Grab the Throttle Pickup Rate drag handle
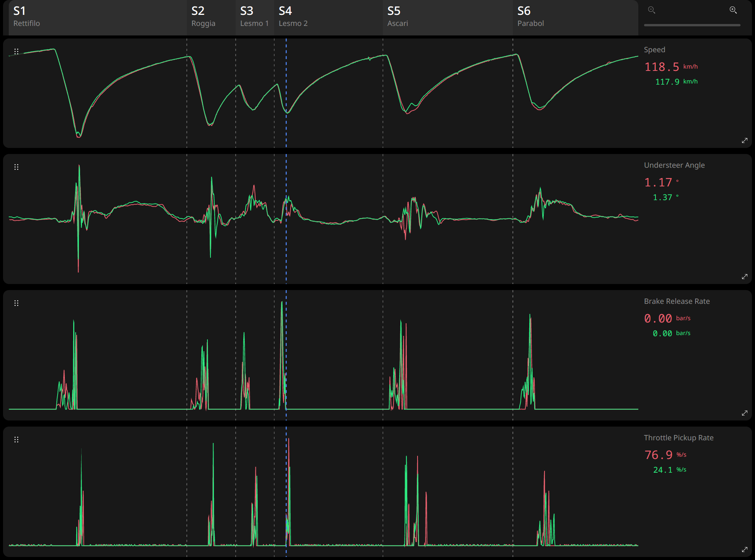The width and height of the screenshot is (755, 560). point(16,440)
